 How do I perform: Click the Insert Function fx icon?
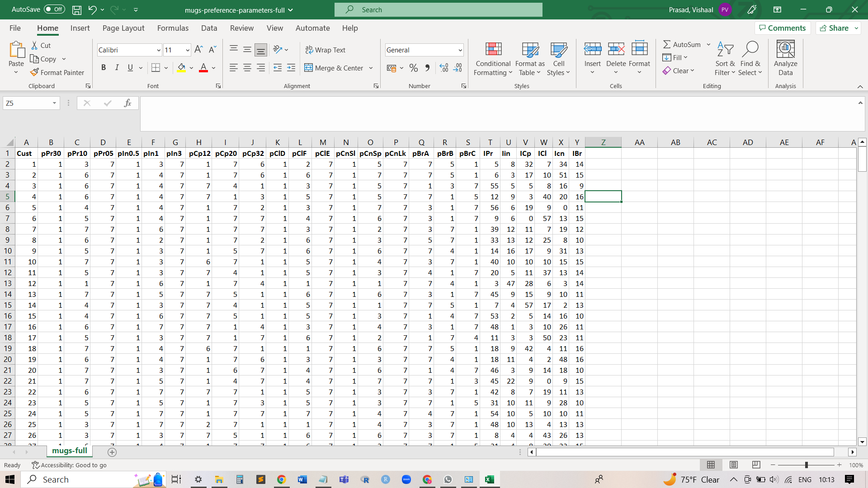[x=127, y=103]
